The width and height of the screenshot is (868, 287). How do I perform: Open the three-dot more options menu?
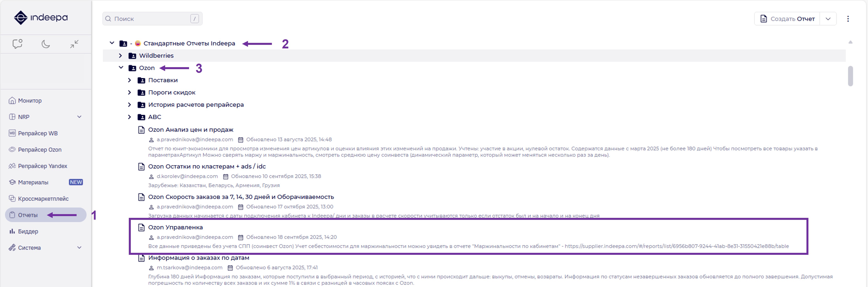(848, 19)
